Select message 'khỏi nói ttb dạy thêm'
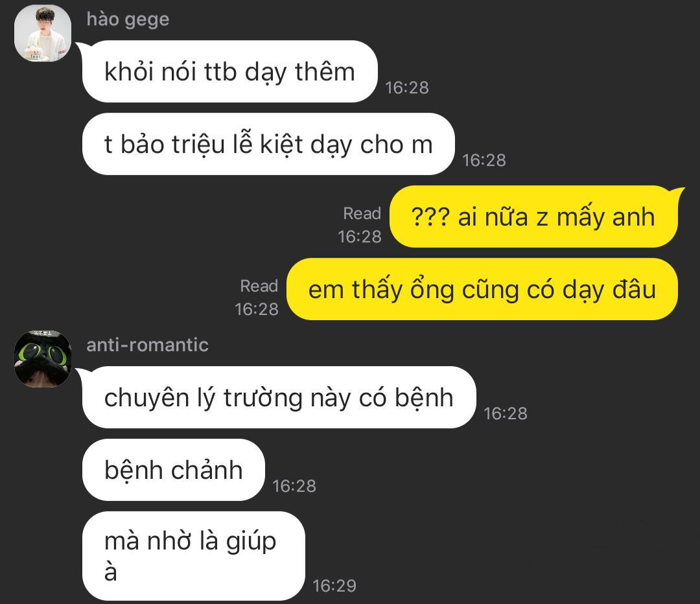This screenshot has height=604, width=700. (x=229, y=71)
